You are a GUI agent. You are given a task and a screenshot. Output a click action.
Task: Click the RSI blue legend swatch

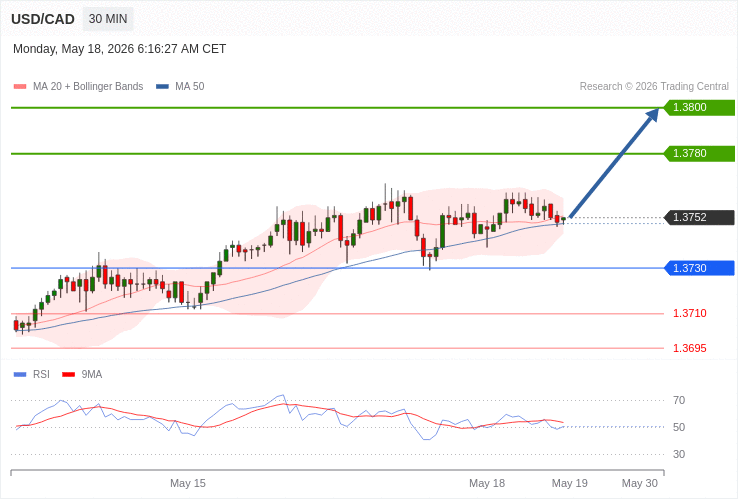pos(20,375)
